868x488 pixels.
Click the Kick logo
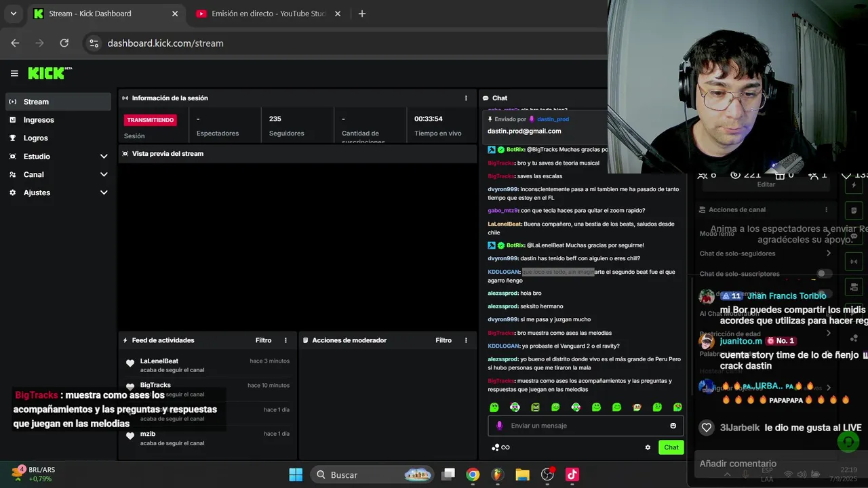pyautogui.click(x=50, y=73)
